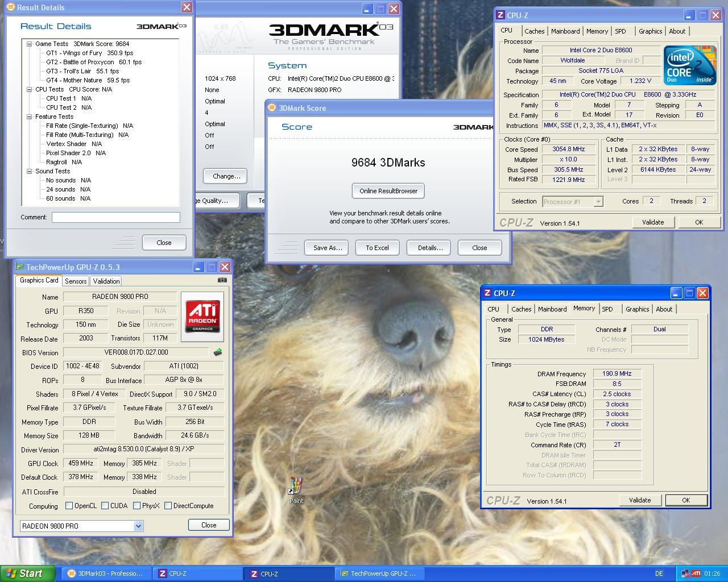
Task: Switch to the Sensors tab in GPU-Z
Action: pyautogui.click(x=76, y=281)
